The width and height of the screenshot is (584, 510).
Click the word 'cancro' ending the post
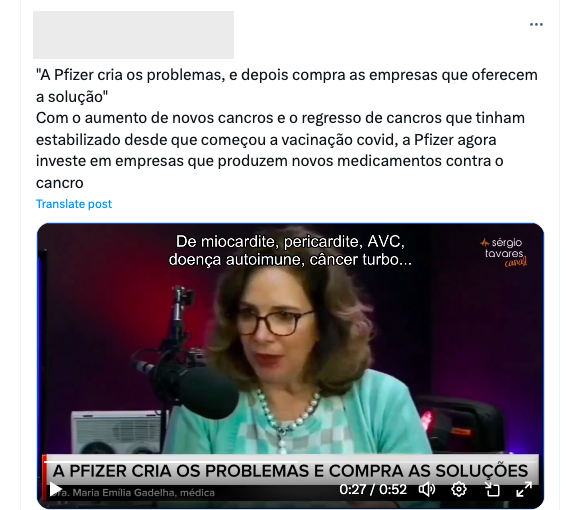60,183
